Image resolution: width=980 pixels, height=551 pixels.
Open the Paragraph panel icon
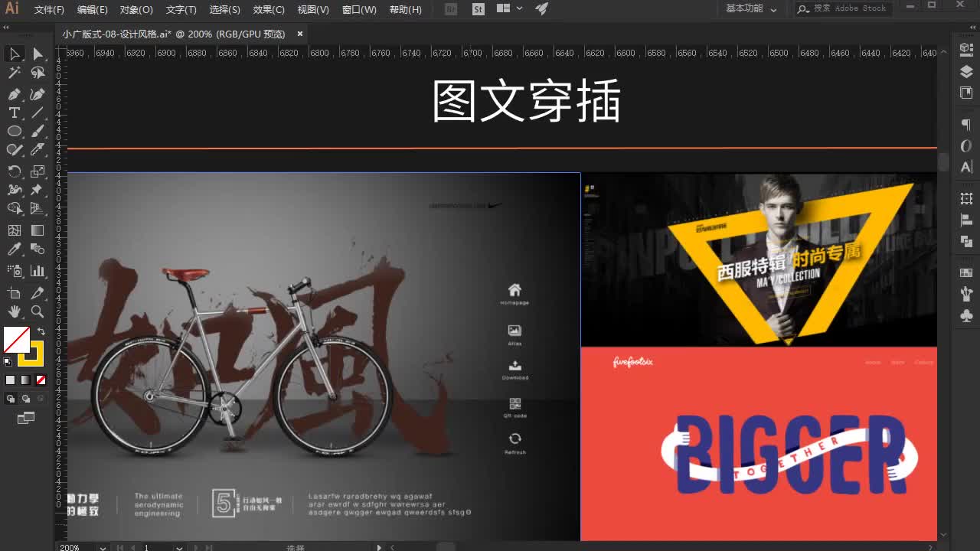point(966,125)
